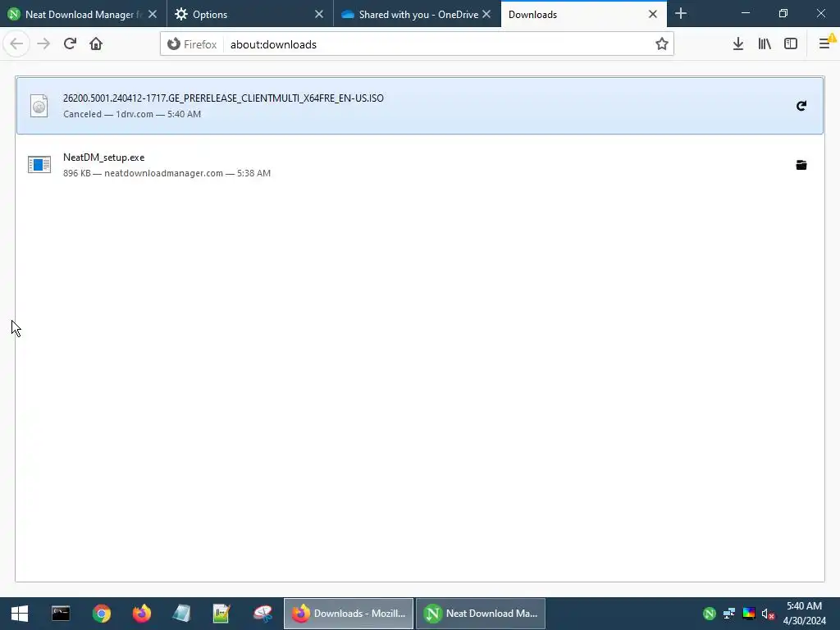840x630 pixels.
Task: Open the Snipping tool taskbar icon
Action: tap(262, 614)
